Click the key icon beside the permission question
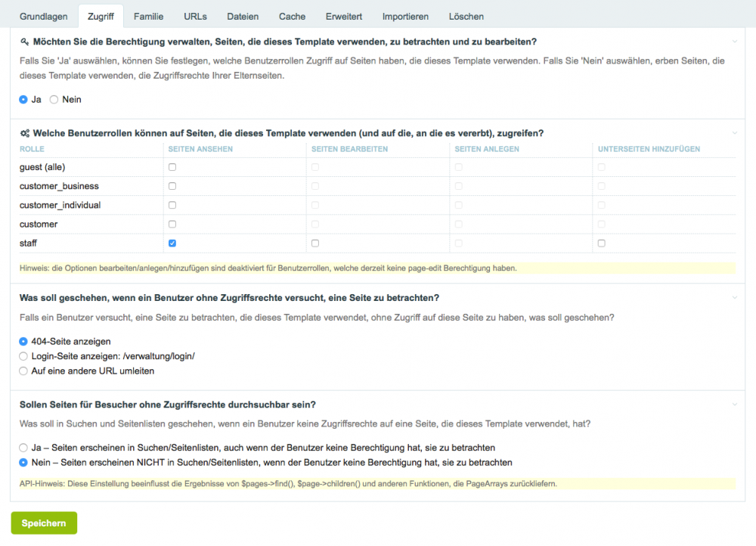 pyautogui.click(x=24, y=42)
